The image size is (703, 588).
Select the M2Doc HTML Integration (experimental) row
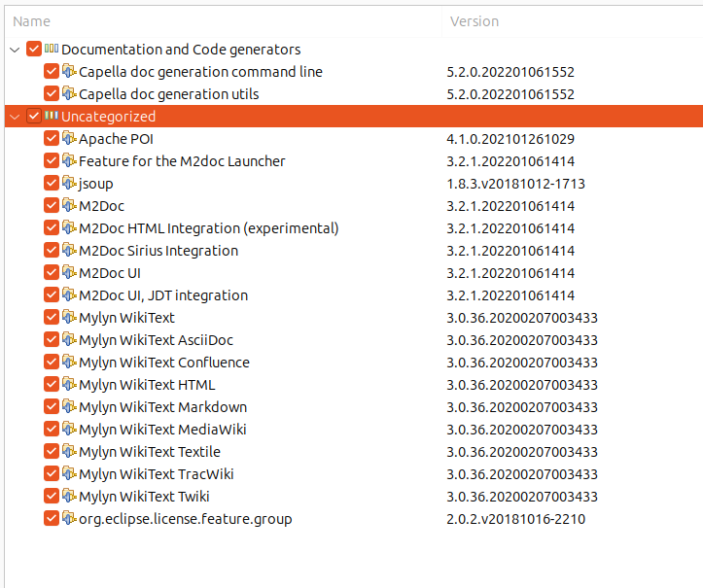pos(208,228)
